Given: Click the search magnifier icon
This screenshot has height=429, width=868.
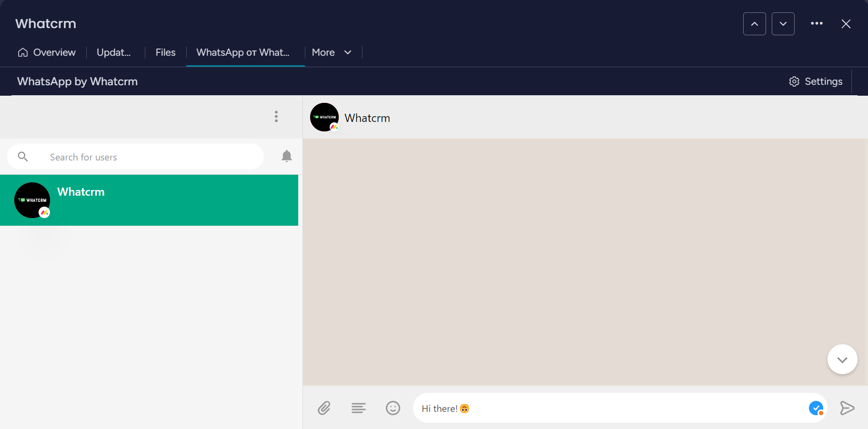Looking at the screenshot, I should tap(23, 157).
